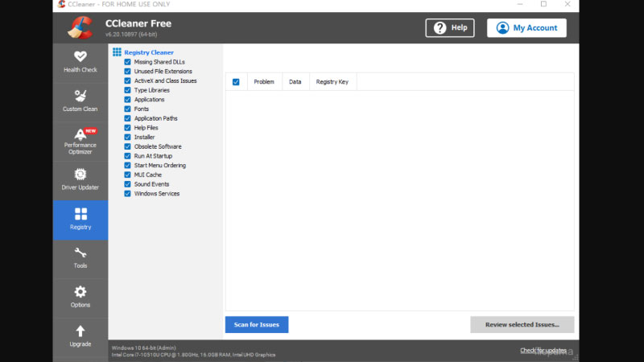Toggle the Fonts checkbox
The image size is (644, 362).
coord(127,109)
